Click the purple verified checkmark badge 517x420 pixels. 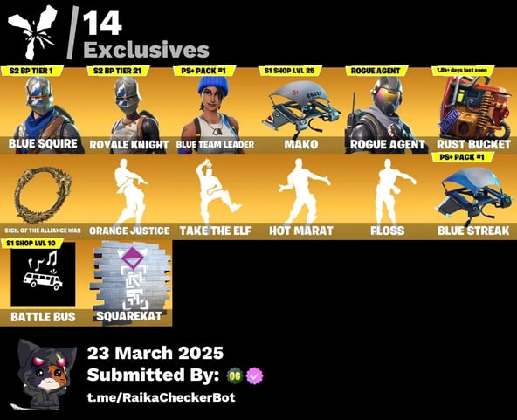point(255,375)
